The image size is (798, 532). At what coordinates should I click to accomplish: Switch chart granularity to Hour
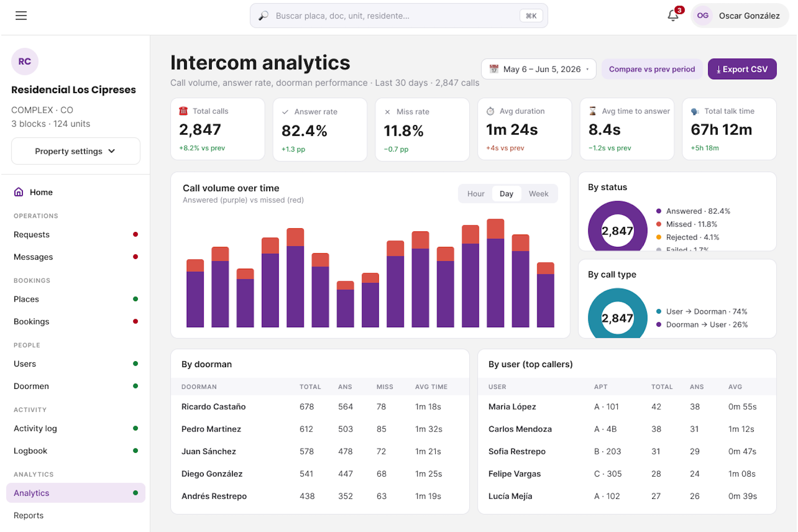tap(476, 194)
